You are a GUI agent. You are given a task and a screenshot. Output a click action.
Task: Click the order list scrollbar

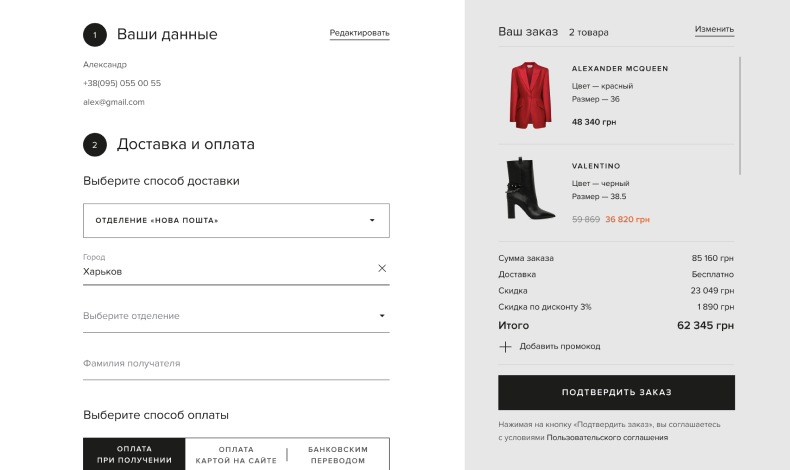(x=740, y=115)
